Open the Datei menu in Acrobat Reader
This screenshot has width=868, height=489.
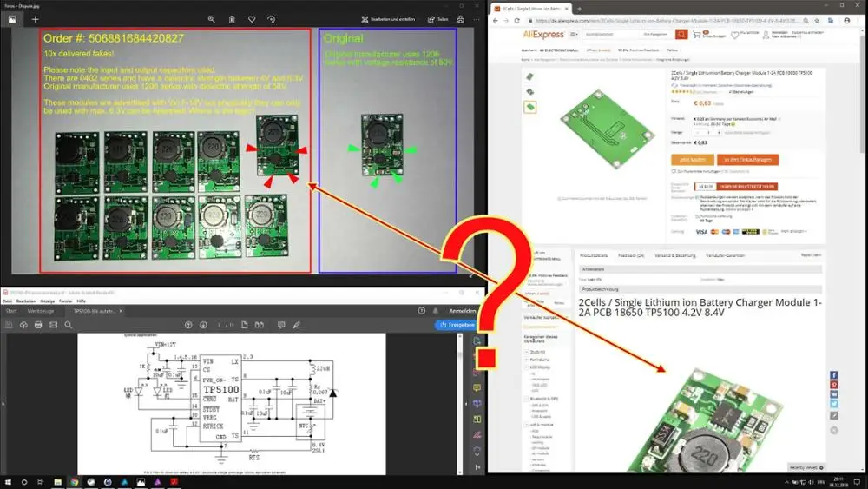pyautogui.click(x=7, y=301)
